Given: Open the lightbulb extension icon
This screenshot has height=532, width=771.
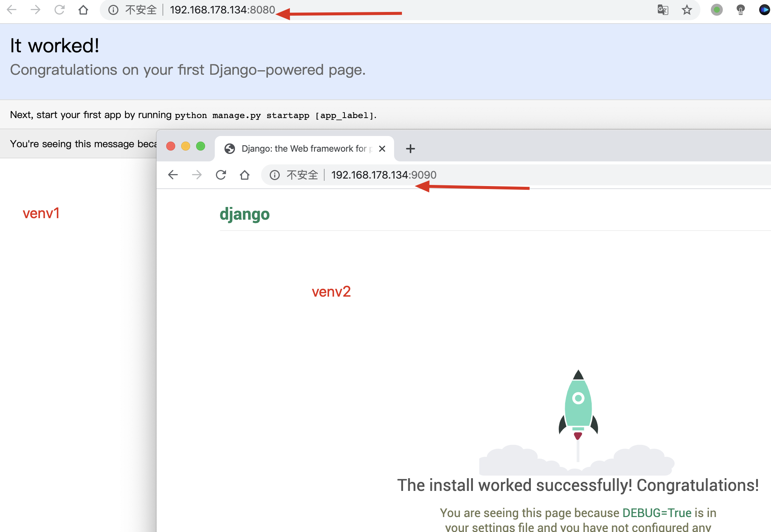Looking at the screenshot, I should tap(740, 10).
